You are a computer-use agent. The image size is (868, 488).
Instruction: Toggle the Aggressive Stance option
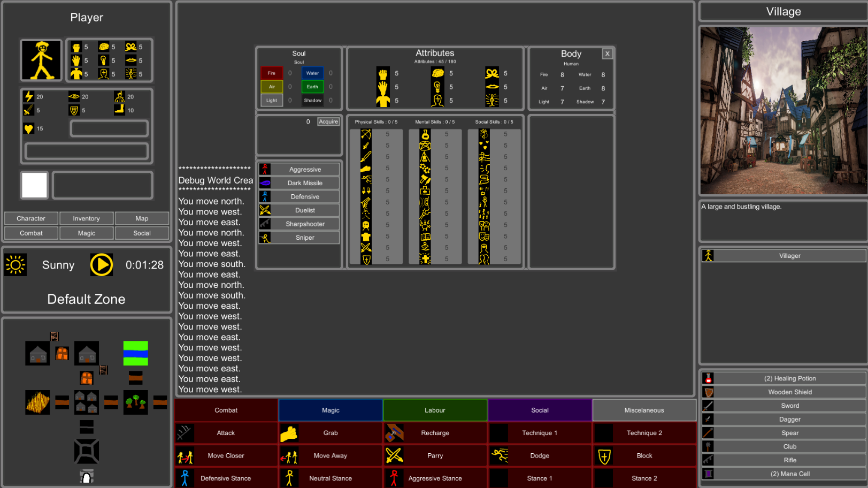(x=434, y=478)
